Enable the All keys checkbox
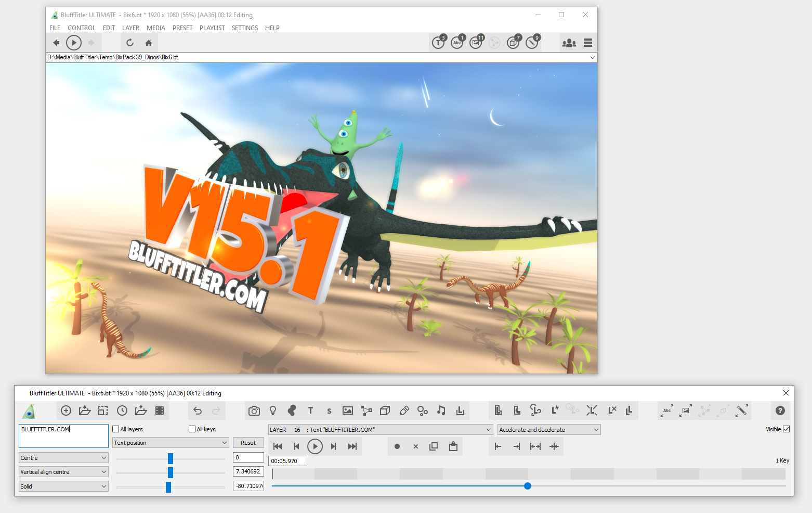Viewport: 812px width, 513px height. [192, 429]
